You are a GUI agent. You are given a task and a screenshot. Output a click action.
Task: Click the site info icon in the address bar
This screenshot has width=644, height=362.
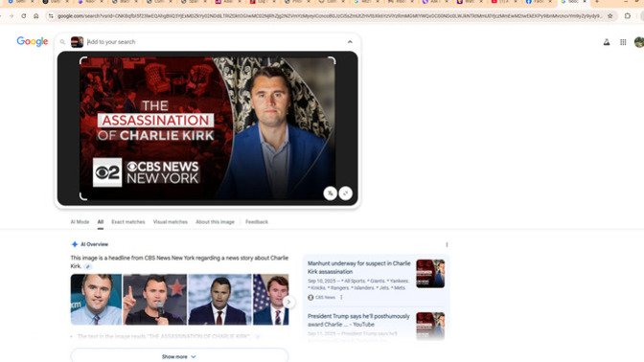pyautogui.click(x=51, y=16)
